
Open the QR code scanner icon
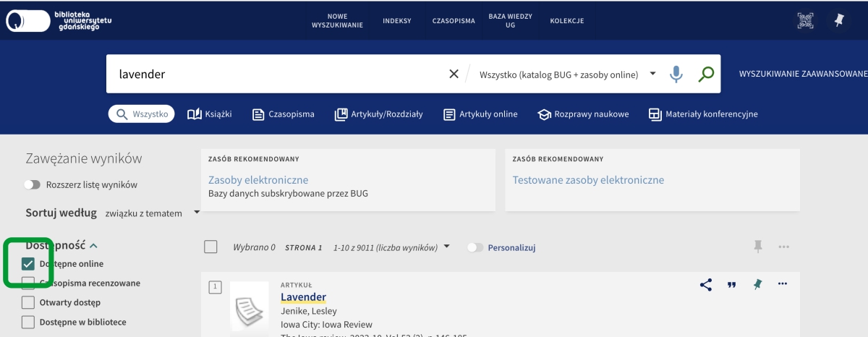click(805, 21)
